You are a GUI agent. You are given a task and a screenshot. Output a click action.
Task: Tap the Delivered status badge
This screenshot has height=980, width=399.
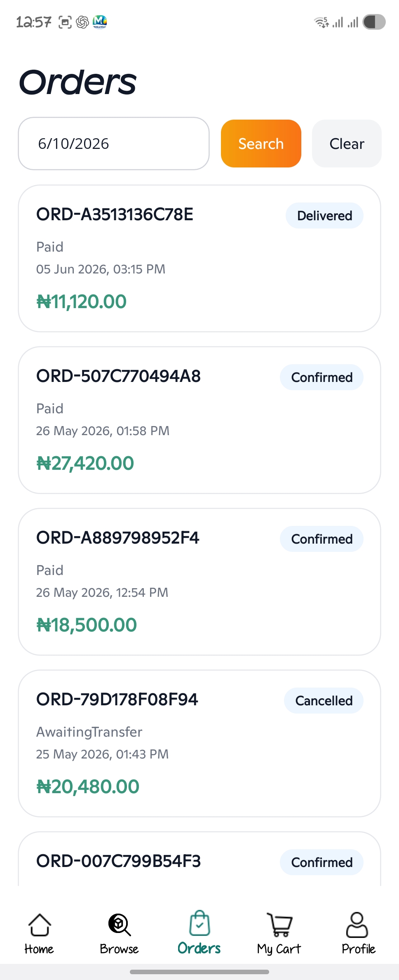click(324, 215)
